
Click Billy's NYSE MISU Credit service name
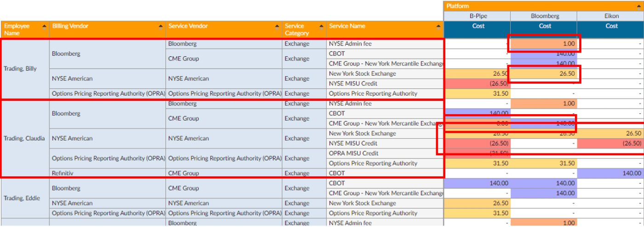[x=385, y=83]
